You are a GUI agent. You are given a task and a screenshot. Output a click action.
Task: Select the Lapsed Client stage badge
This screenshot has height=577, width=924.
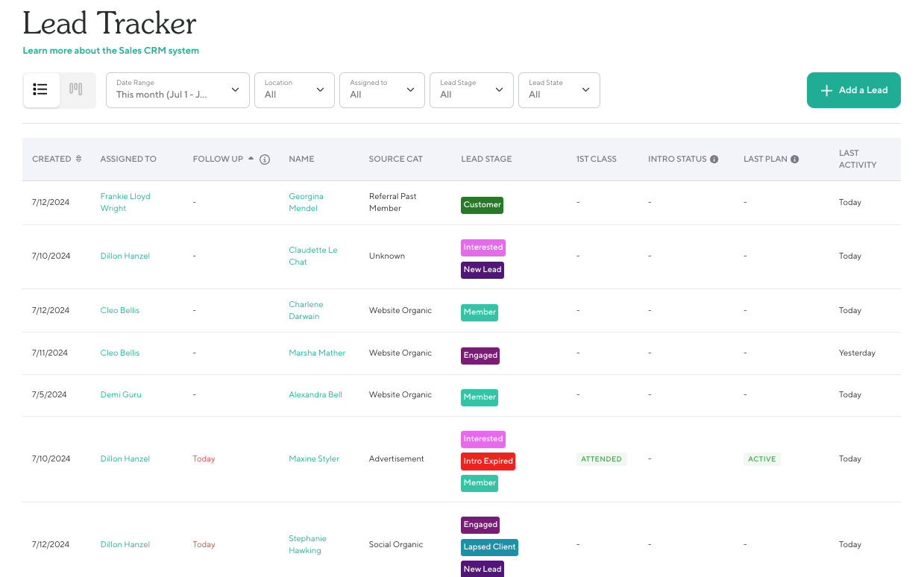coord(489,546)
